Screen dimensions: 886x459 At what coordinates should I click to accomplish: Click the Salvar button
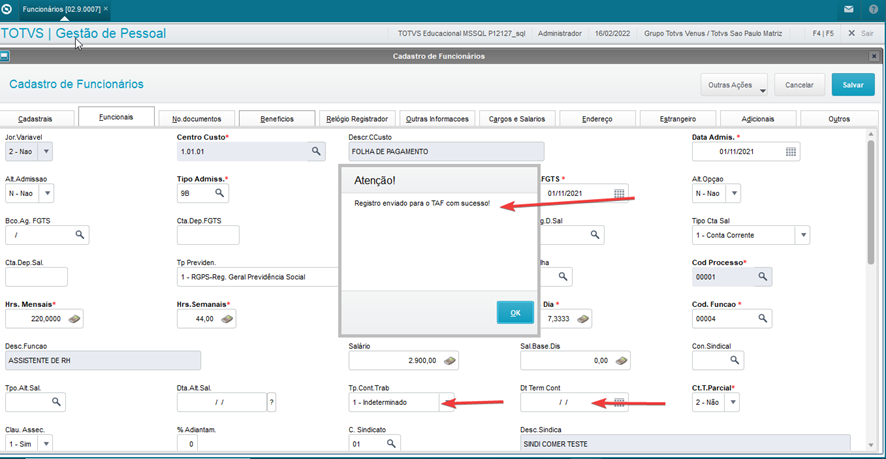[x=853, y=85]
